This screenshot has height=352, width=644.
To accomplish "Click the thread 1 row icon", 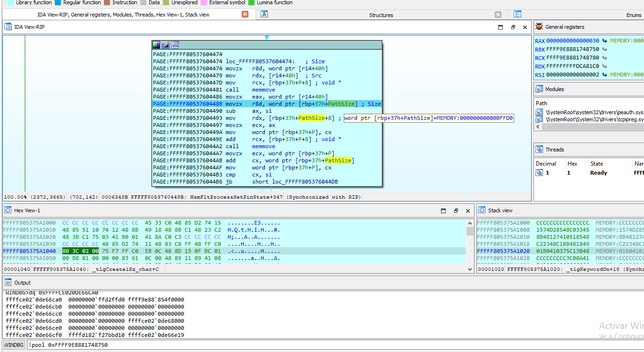I will coord(539,173).
